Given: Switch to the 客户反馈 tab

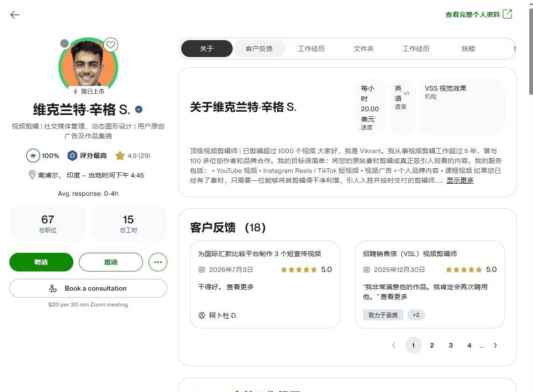Looking at the screenshot, I should [x=259, y=49].
